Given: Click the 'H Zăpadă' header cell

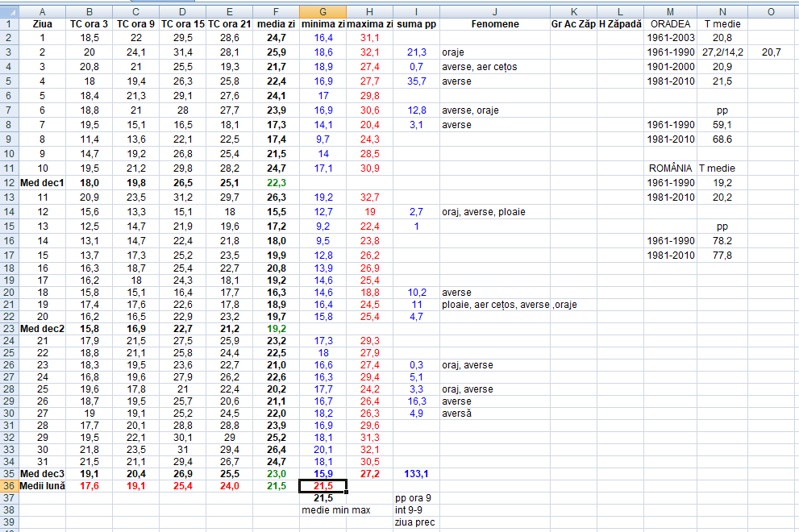Looking at the screenshot, I should tap(620, 24).
